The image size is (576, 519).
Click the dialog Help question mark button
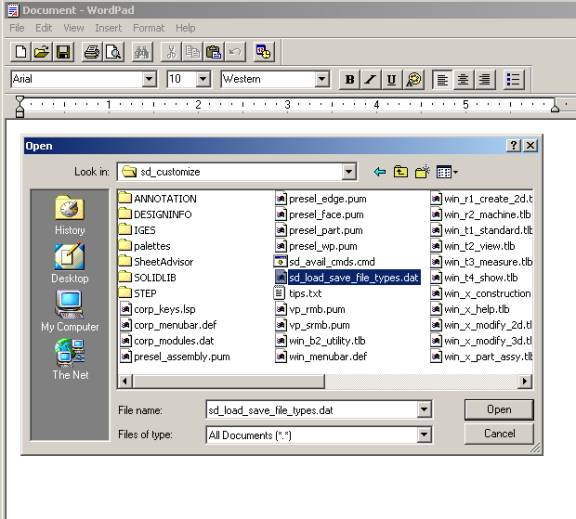(514, 145)
